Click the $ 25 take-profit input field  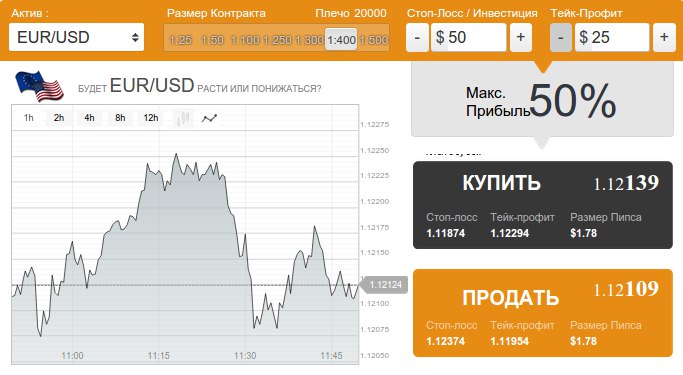[x=612, y=37]
